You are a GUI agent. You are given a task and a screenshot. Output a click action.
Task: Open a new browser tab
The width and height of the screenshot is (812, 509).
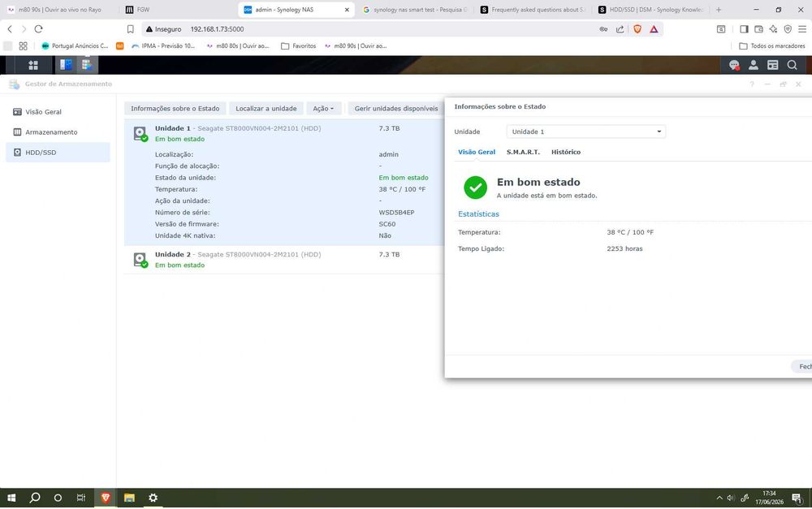pyautogui.click(x=719, y=9)
